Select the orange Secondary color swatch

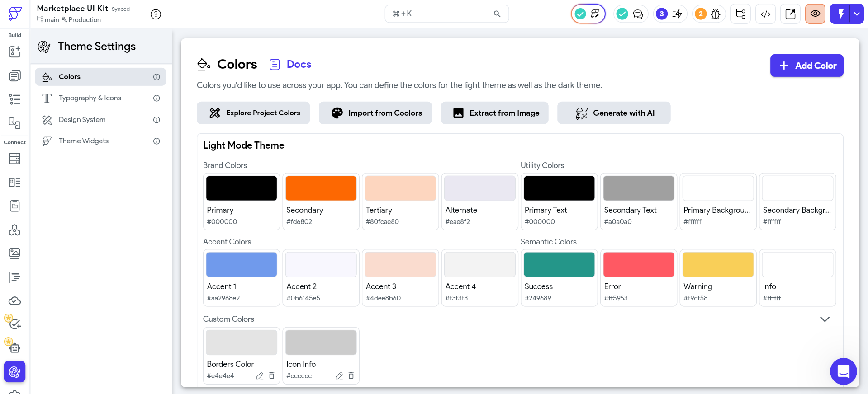(321, 188)
